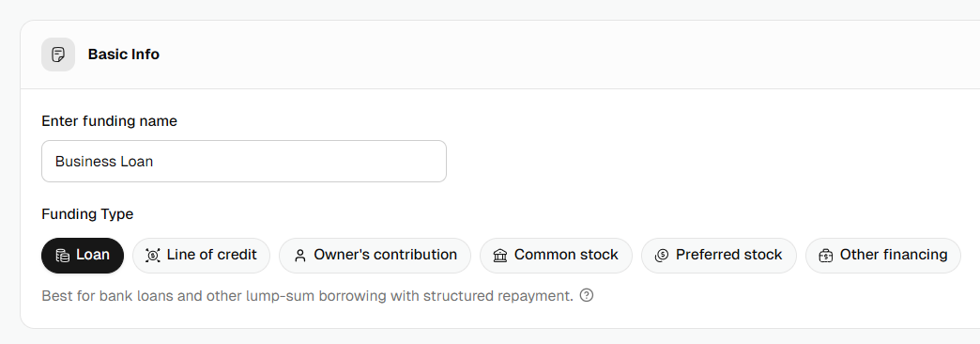
Task: Collapse the Basic Info header bar
Action: pyautogui.click(x=500, y=55)
